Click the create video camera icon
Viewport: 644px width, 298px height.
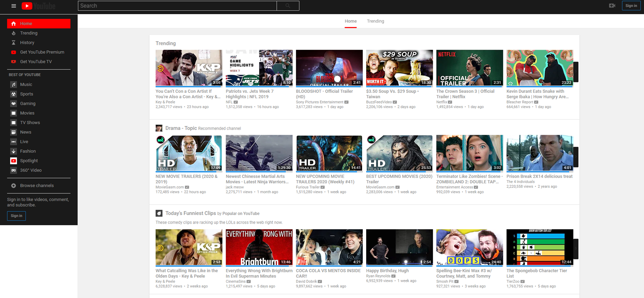612,5
